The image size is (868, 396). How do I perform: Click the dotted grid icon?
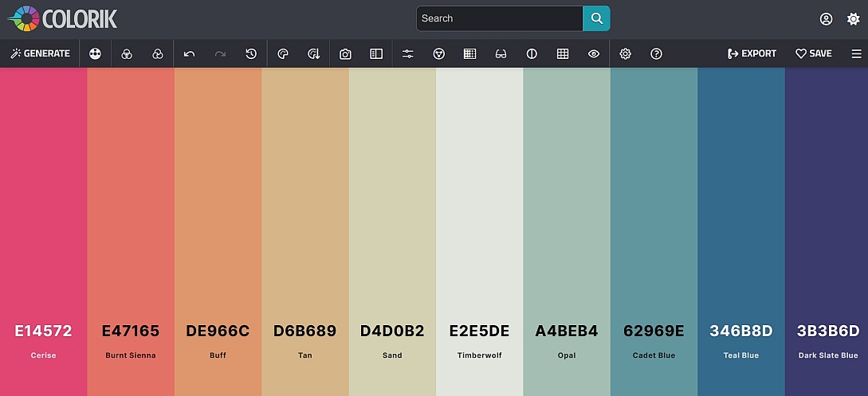(470, 53)
